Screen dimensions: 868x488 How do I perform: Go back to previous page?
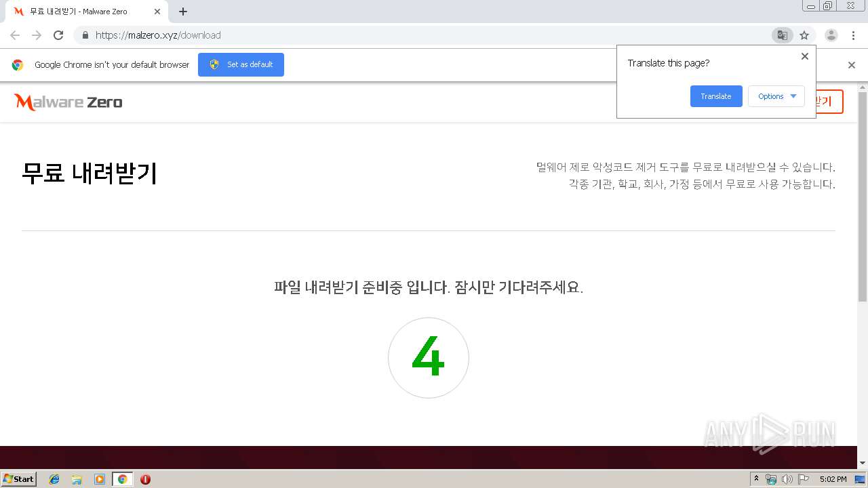point(15,35)
